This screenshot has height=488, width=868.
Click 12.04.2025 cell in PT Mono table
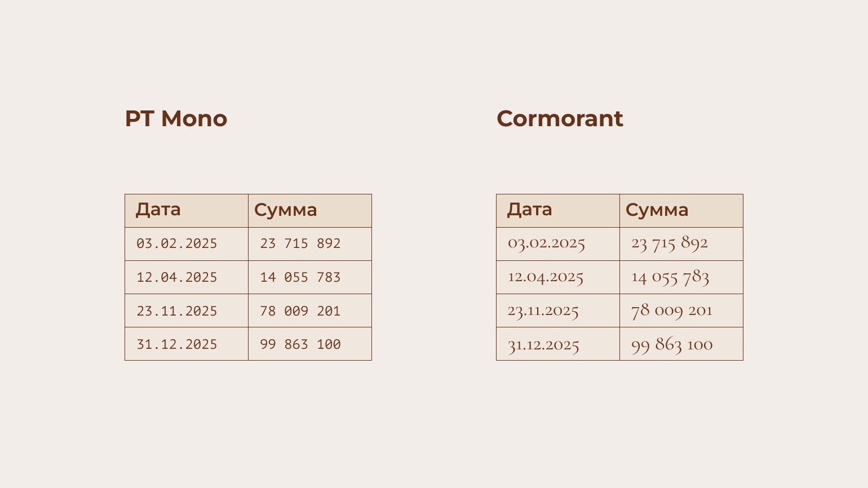(177, 277)
